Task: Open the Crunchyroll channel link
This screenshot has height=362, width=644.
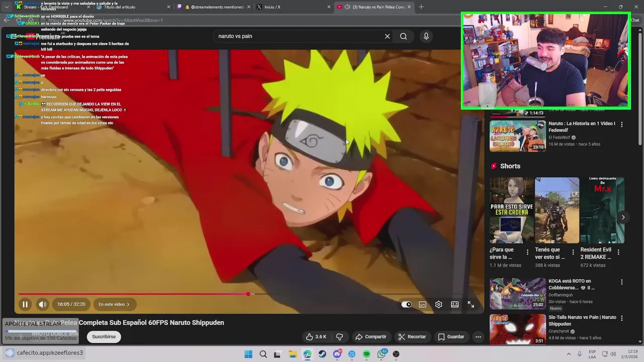Action: click(x=559, y=331)
